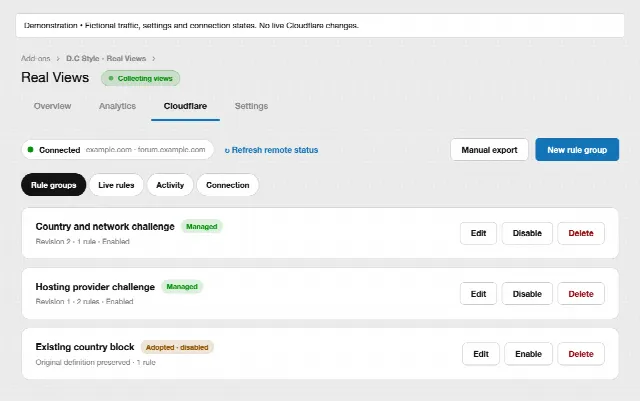Go to the Settings tab
Screen dimensions: 640x401
[251, 106]
